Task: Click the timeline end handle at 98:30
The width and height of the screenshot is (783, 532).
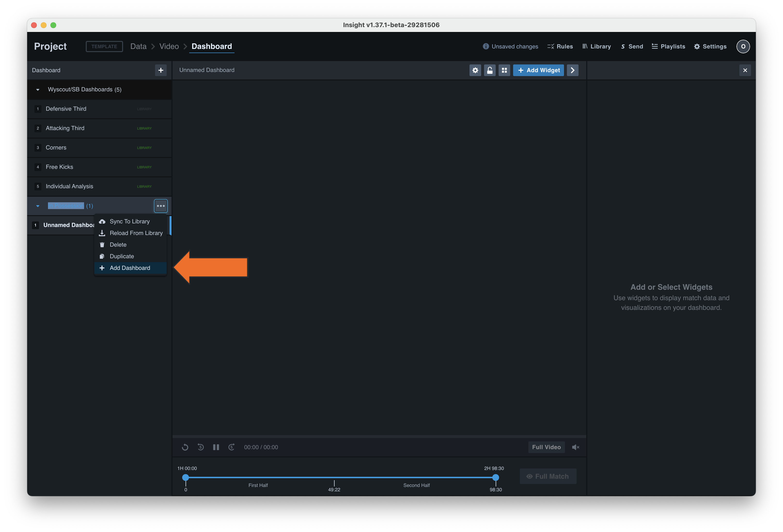Action: pyautogui.click(x=496, y=477)
